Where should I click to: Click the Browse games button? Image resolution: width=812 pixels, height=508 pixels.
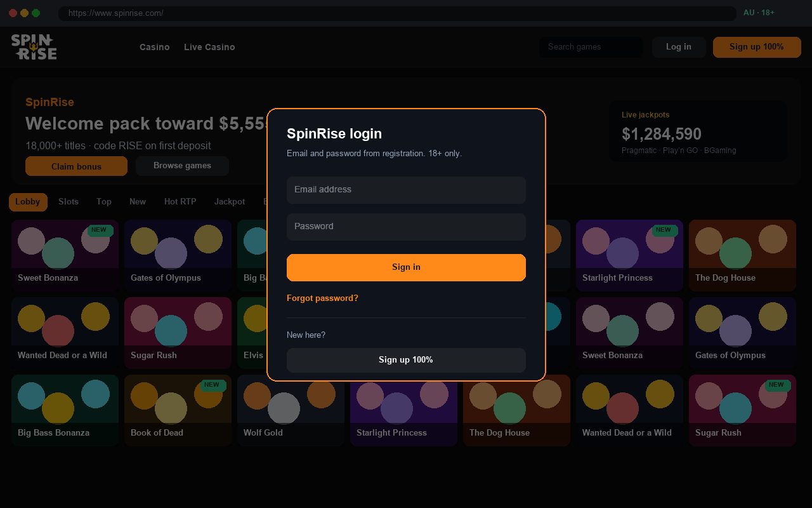click(182, 166)
